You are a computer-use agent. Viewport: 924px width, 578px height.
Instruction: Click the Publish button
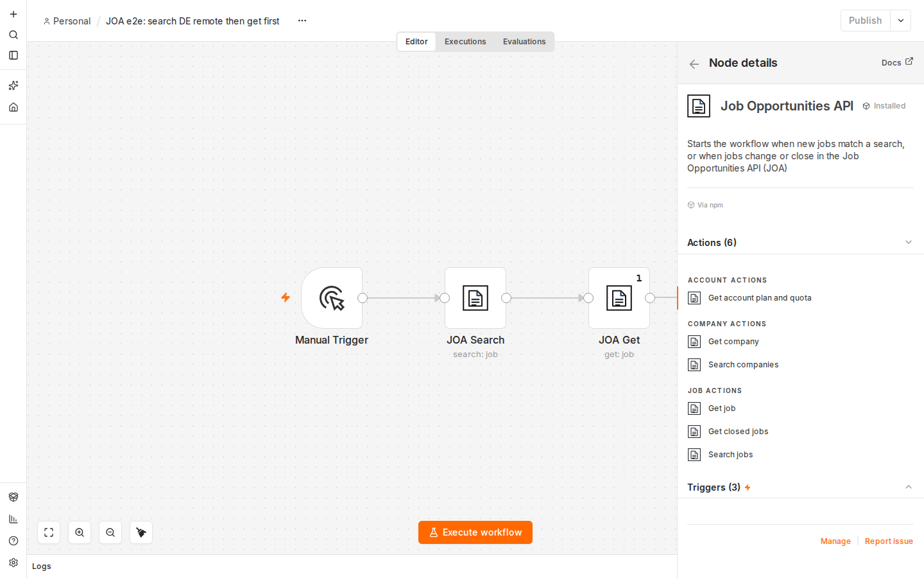tap(866, 21)
